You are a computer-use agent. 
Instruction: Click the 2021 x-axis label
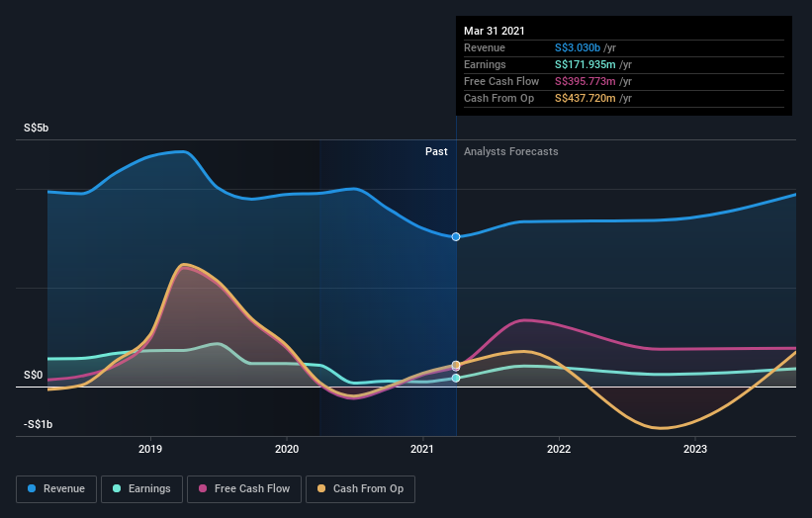coord(422,449)
